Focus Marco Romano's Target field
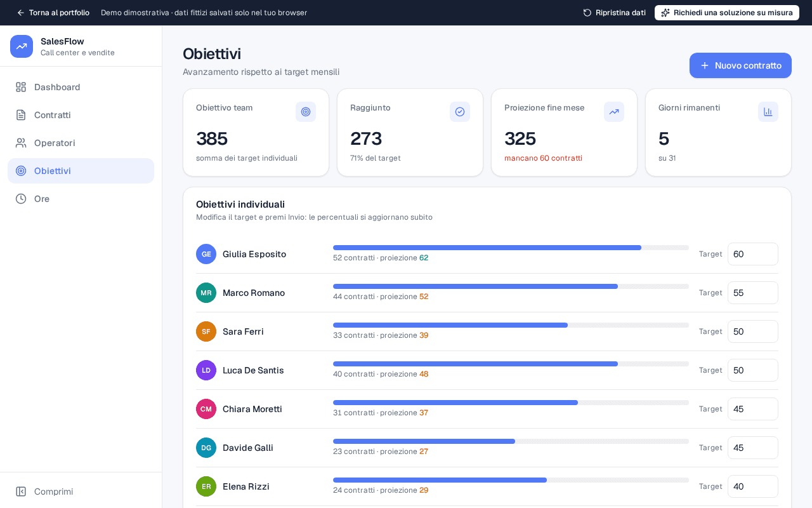The width and height of the screenshot is (812, 508). click(753, 293)
